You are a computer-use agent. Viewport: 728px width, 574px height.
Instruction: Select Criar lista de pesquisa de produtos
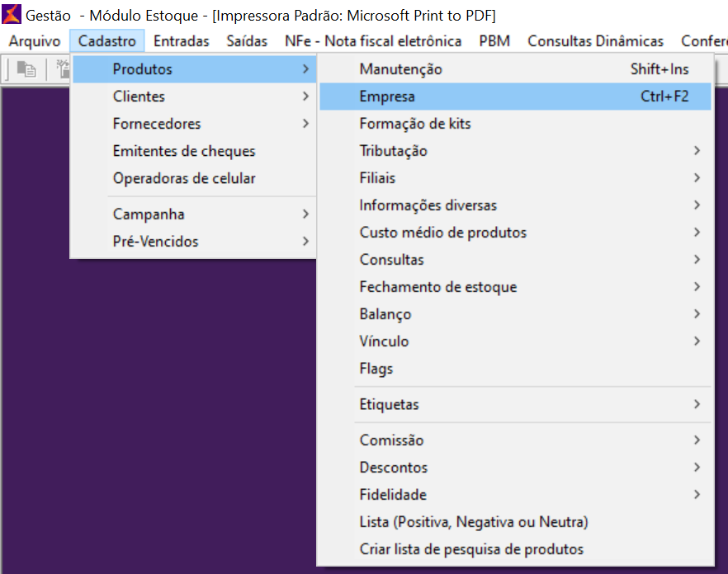tap(471, 549)
